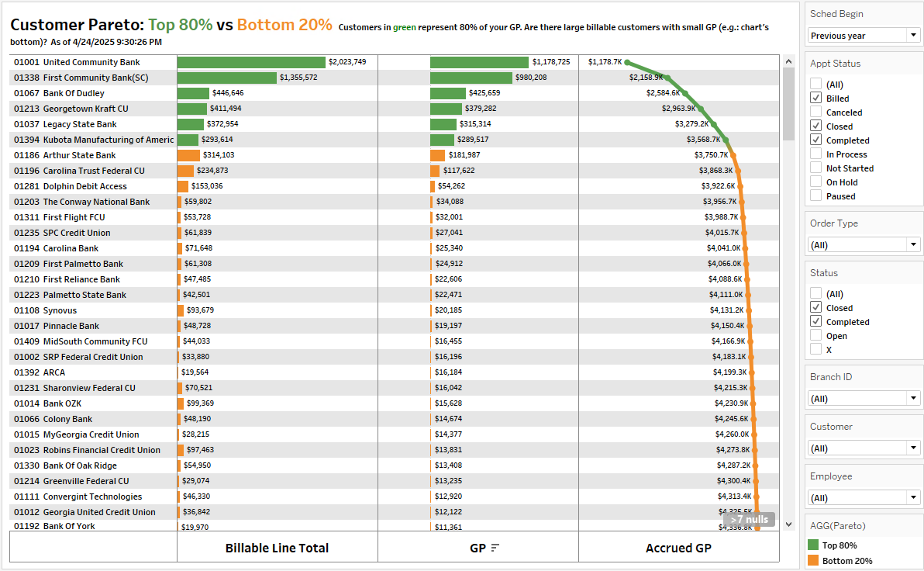Viewport: 924px width, 571px height.
Task: Click the scroll down arrow of customer list
Action: pos(789,524)
